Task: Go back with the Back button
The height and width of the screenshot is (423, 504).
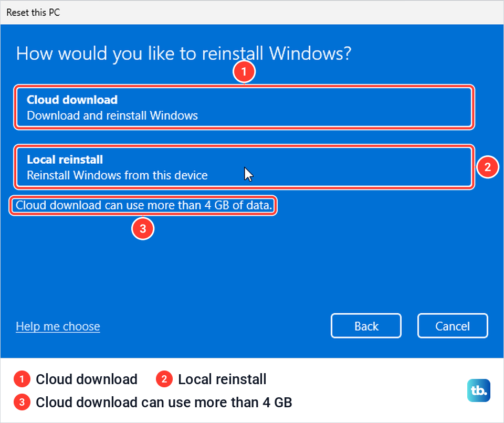Action: pos(366,326)
